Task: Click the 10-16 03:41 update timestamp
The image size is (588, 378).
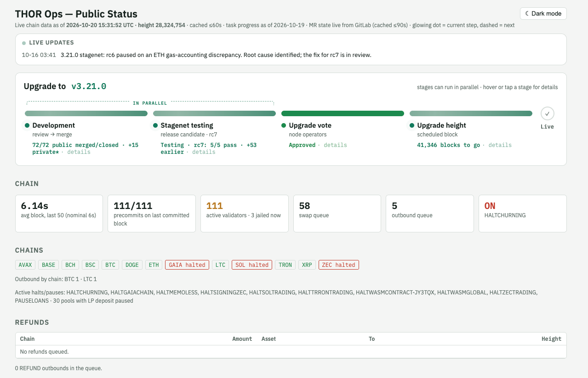Action: pos(39,55)
